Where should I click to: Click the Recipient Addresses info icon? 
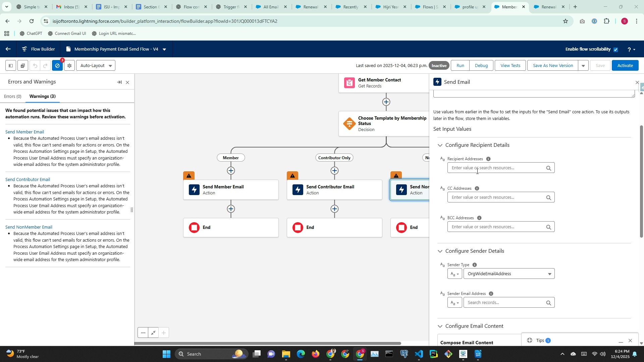click(488, 159)
